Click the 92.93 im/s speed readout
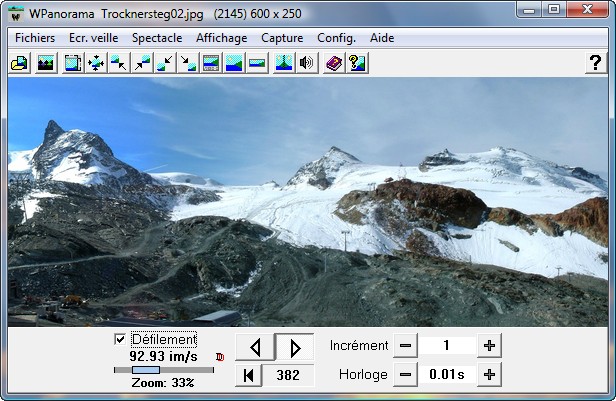Viewport: 616px width, 401px height. [163, 357]
